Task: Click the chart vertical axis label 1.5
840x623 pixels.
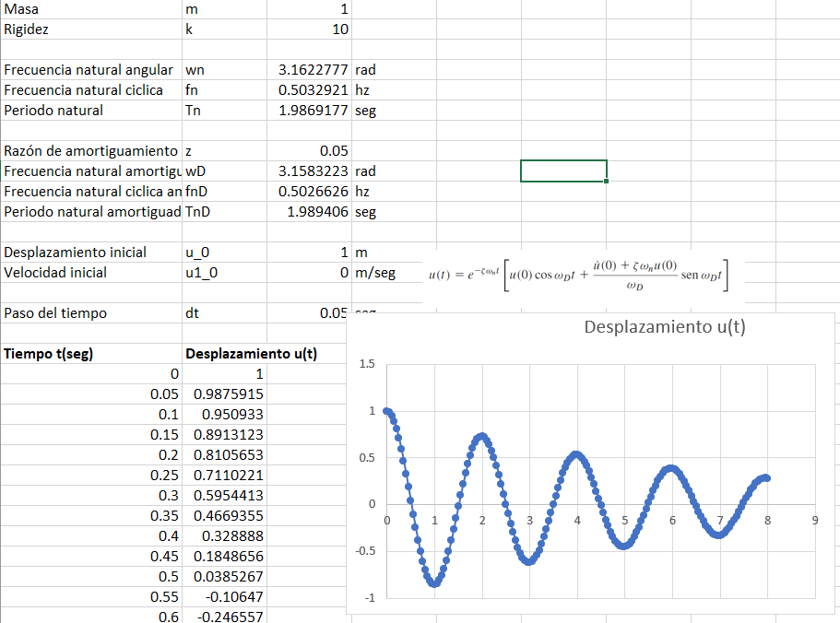Action: pyautogui.click(x=367, y=364)
